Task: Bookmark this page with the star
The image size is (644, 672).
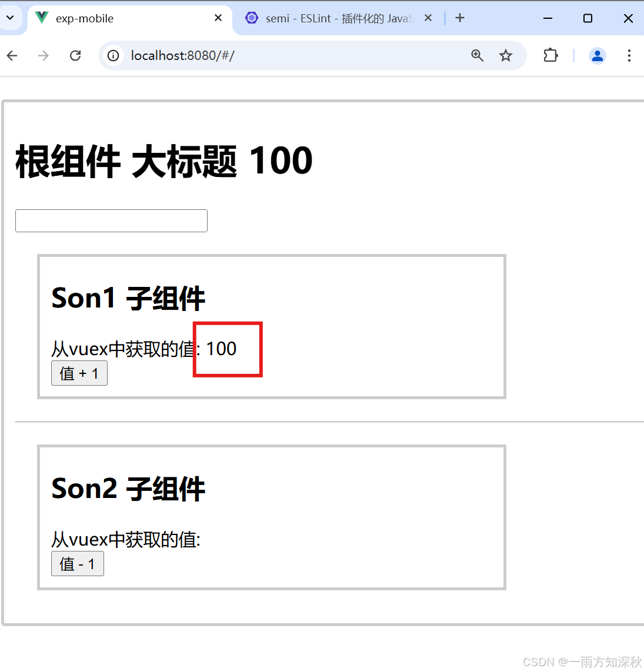Action: (x=506, y=56)
